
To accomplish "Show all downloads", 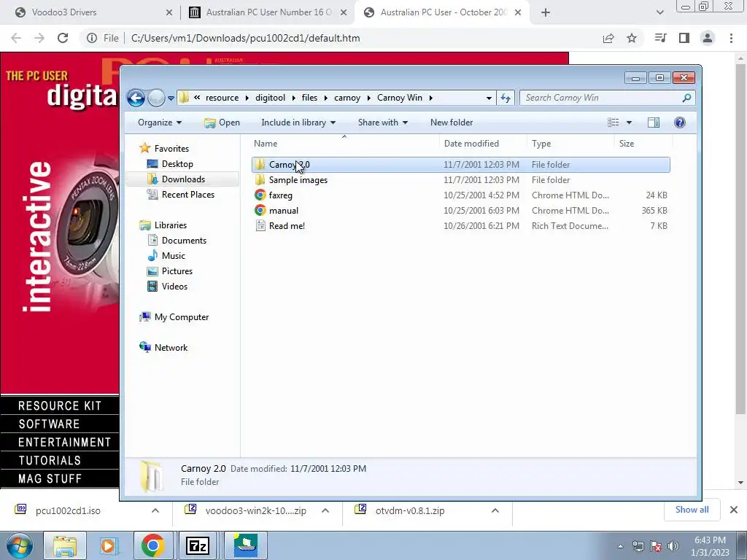I will 692,510.
